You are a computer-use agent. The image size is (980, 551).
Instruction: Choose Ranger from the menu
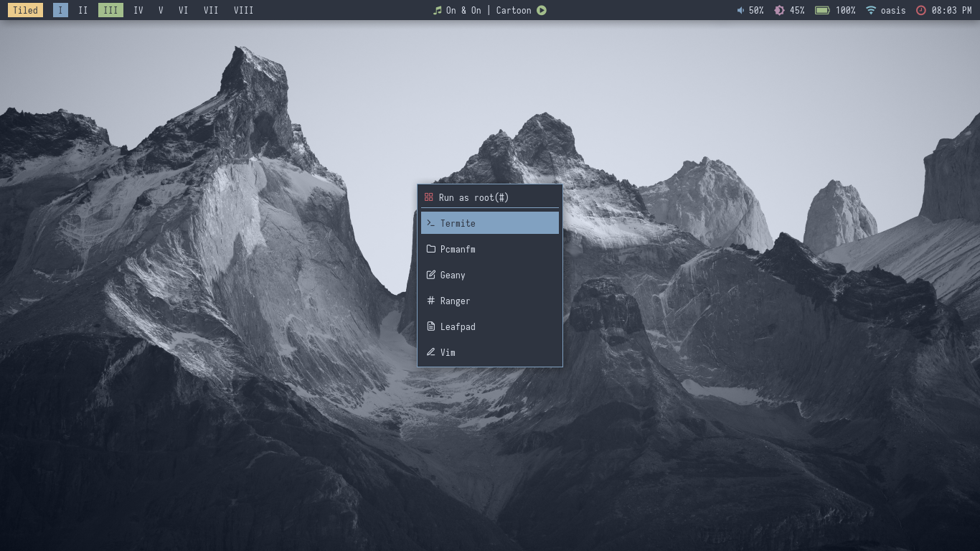point(490,301)
